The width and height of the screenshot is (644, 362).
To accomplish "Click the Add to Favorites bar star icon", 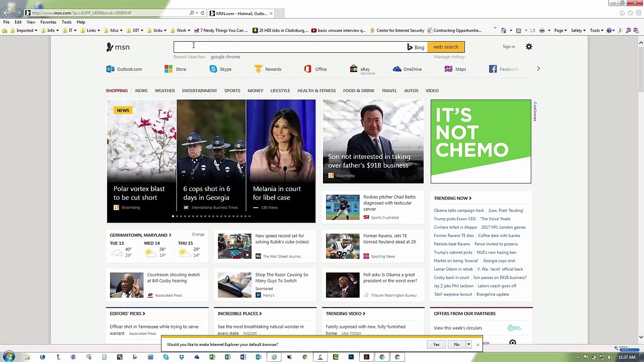I will click(5, 31).
